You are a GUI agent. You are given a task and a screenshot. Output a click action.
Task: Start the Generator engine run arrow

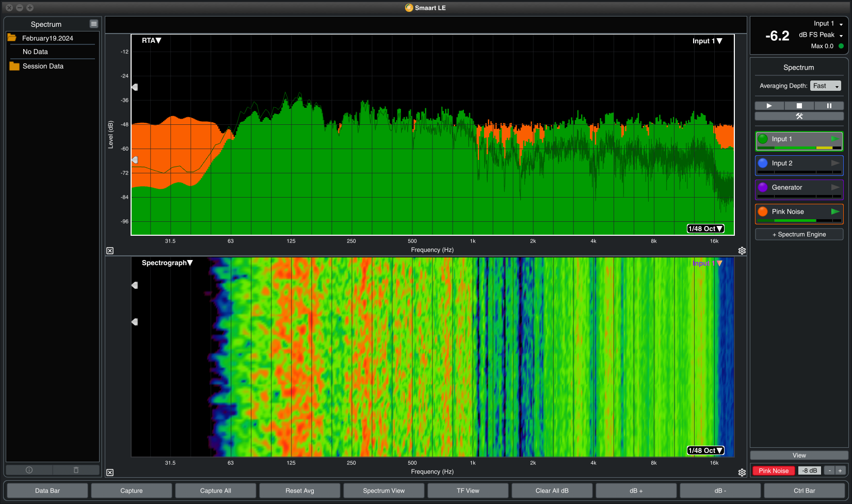click(x=835, y=187)
